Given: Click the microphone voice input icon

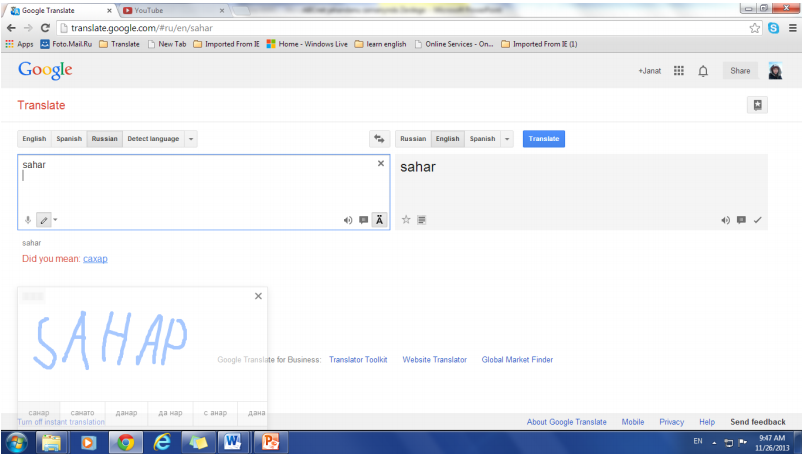Looking at the screenshot, I should click(x=28, y=220).
